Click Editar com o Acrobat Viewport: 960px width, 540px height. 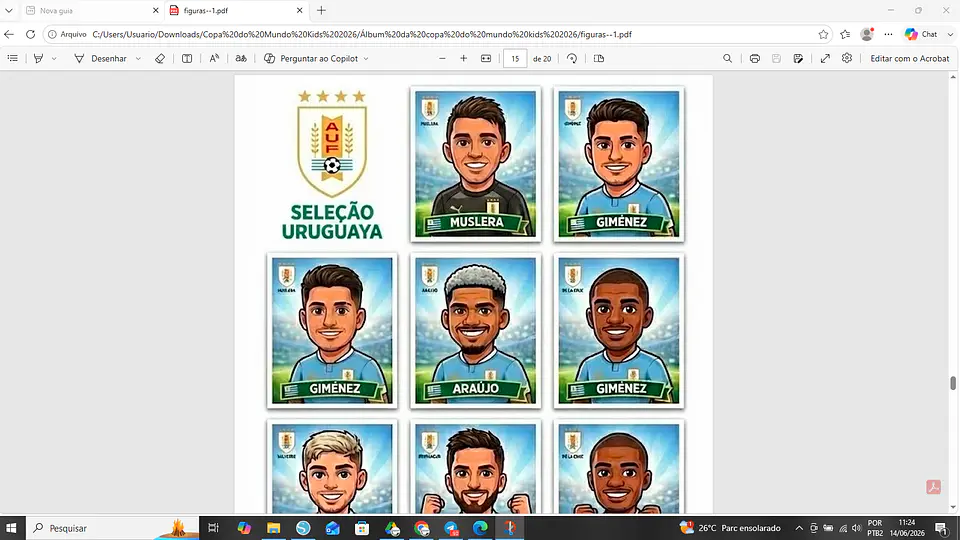910,58
